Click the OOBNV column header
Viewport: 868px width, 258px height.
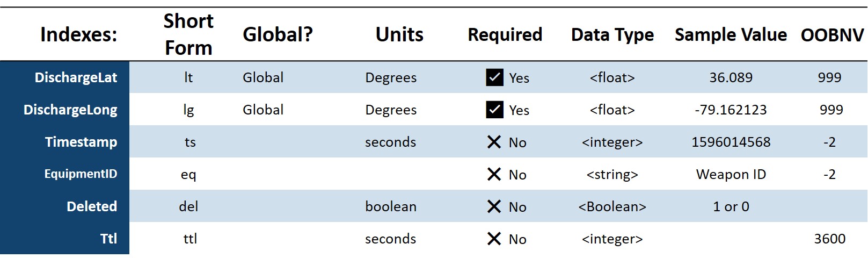832,35
